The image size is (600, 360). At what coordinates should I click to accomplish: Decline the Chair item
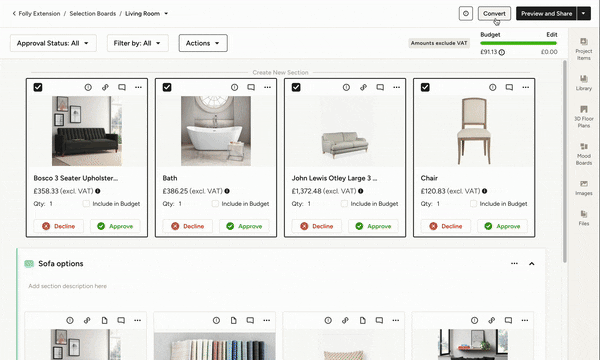pyautogui.click(x=446, y=226)
